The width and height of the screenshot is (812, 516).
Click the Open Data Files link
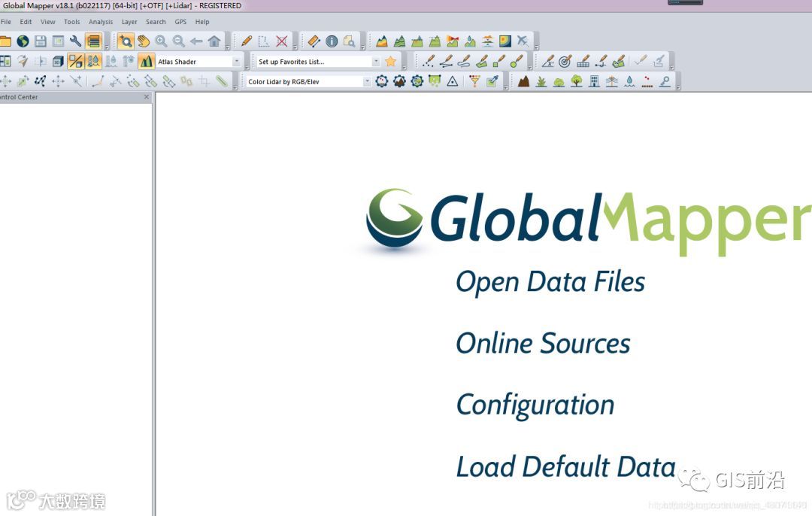pyautogui.click(x=550, y=282)
